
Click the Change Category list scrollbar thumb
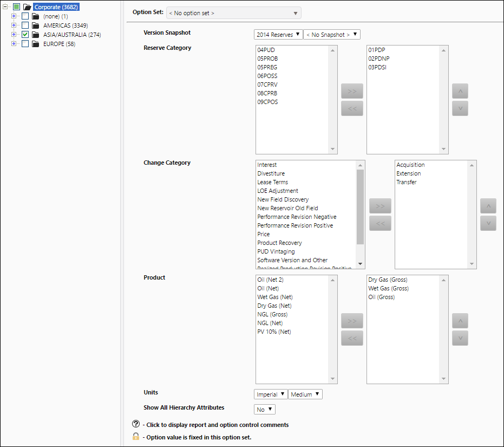(361, 207)
